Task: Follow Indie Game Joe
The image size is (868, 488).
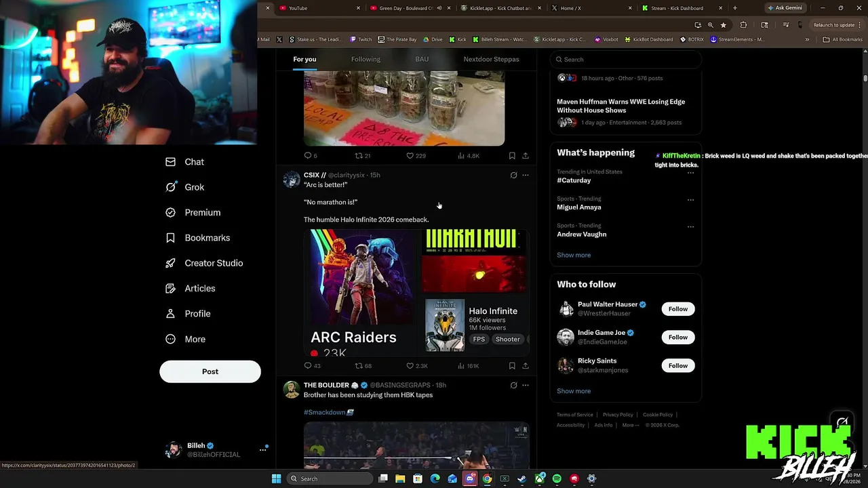Action: 677,338
